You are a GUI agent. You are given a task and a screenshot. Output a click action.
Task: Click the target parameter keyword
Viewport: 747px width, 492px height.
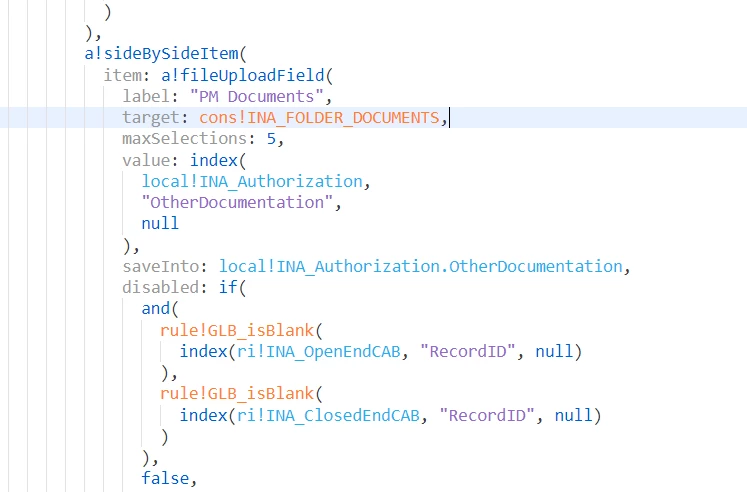[x=151, y=118]
